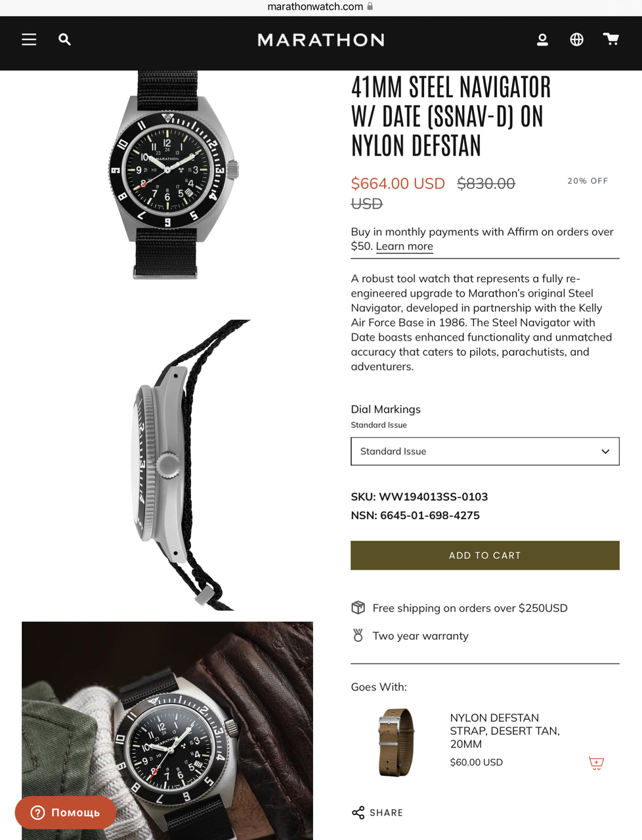Open the lifestyle watch photo on leather
Screen dimensions: 642x840
[167, 730]
